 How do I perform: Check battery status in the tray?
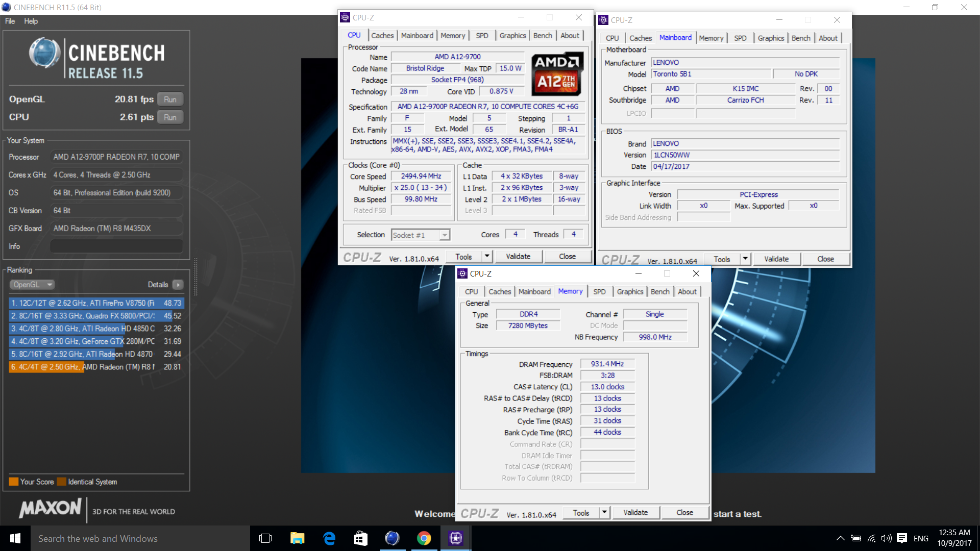point(856,538)
